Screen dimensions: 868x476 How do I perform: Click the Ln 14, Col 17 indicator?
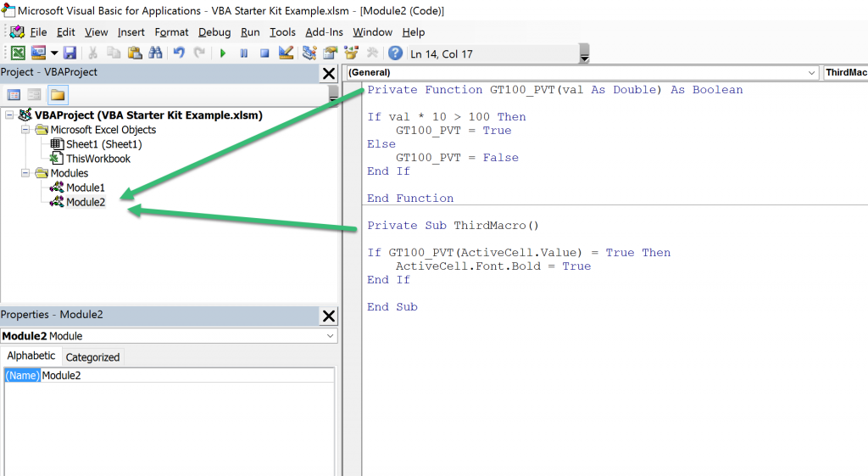pyautogui.click(x=441, y=53)
